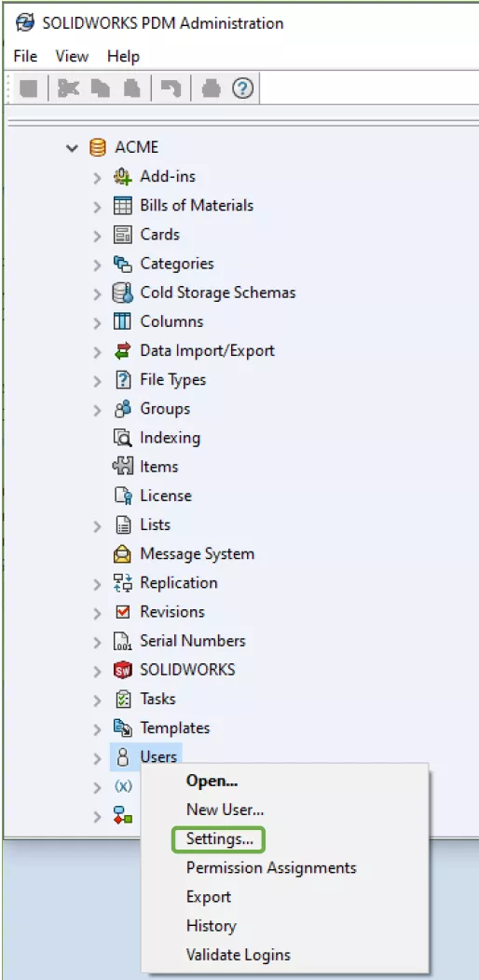Expand the Users node chevron
The height and width of the screenshot is (980, 479).
[97, 758]
